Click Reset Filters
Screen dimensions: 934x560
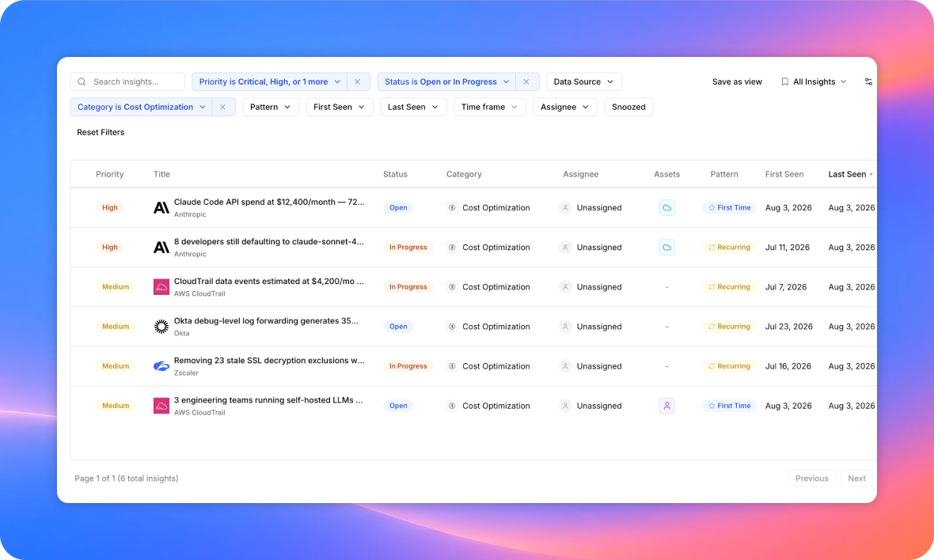point(101,132)
